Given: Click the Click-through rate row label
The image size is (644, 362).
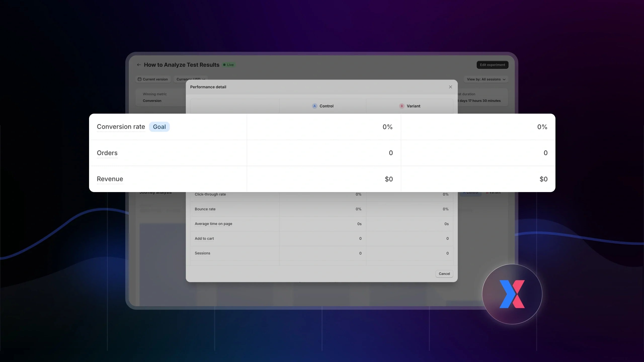Looking at the screenshot, I should click(210, 194).
